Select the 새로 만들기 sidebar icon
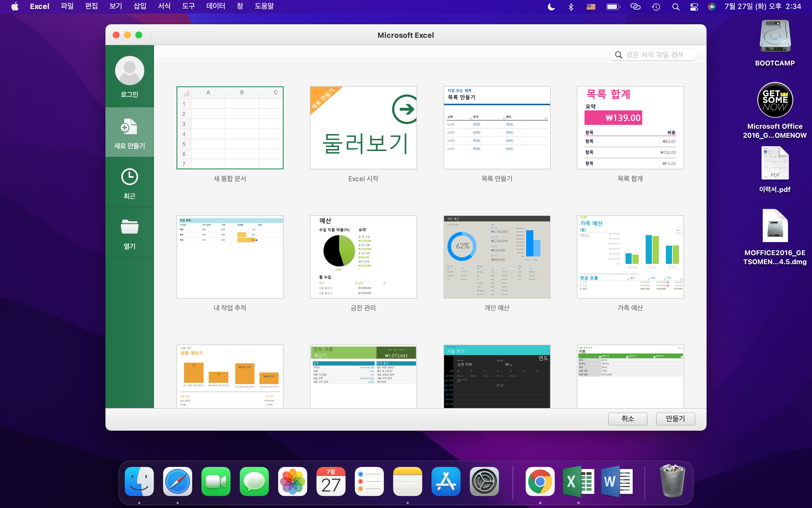 pyautogui.click(x=129, y=127)
